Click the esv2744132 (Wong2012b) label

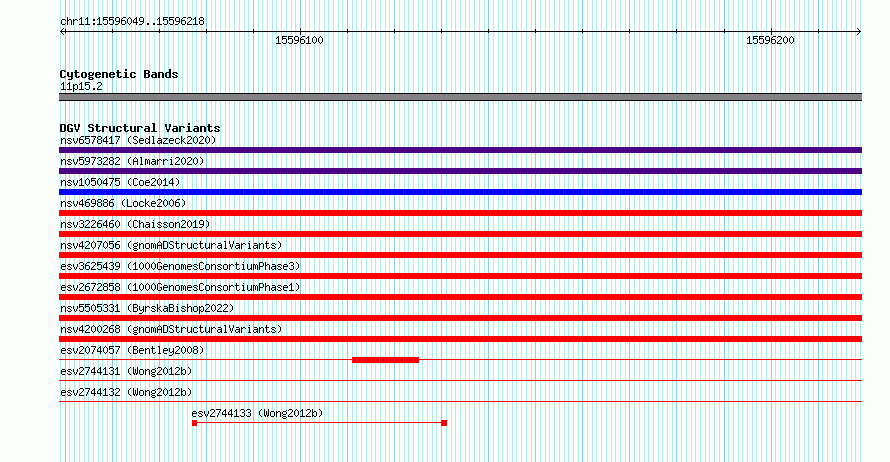[x=126, y=392]
